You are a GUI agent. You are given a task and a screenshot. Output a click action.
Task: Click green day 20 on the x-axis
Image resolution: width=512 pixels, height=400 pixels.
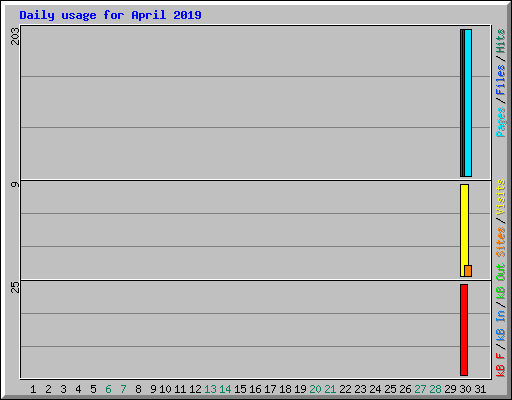tap(315, 389)
